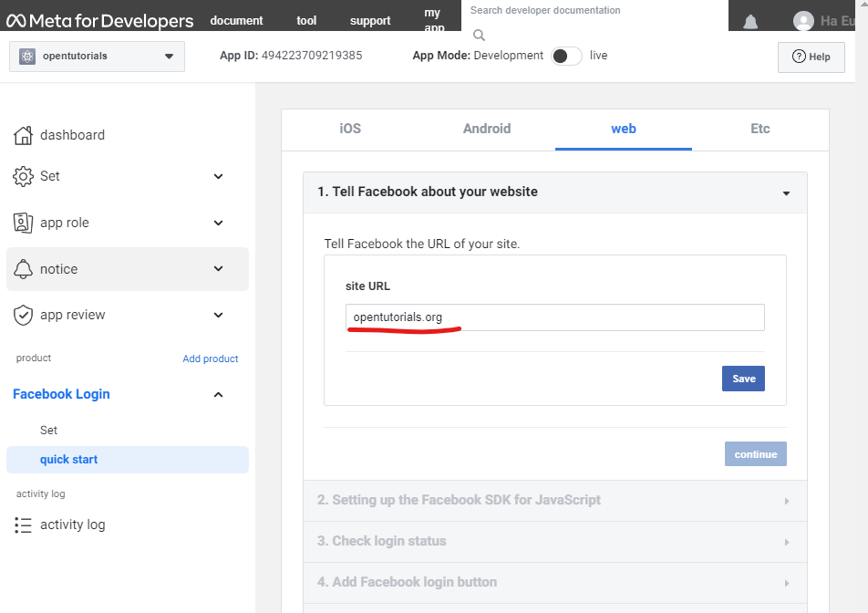The height and width of the screenshot is (613, 868).
Task: Go to my app in header
Action: click(x=433, y=19)
